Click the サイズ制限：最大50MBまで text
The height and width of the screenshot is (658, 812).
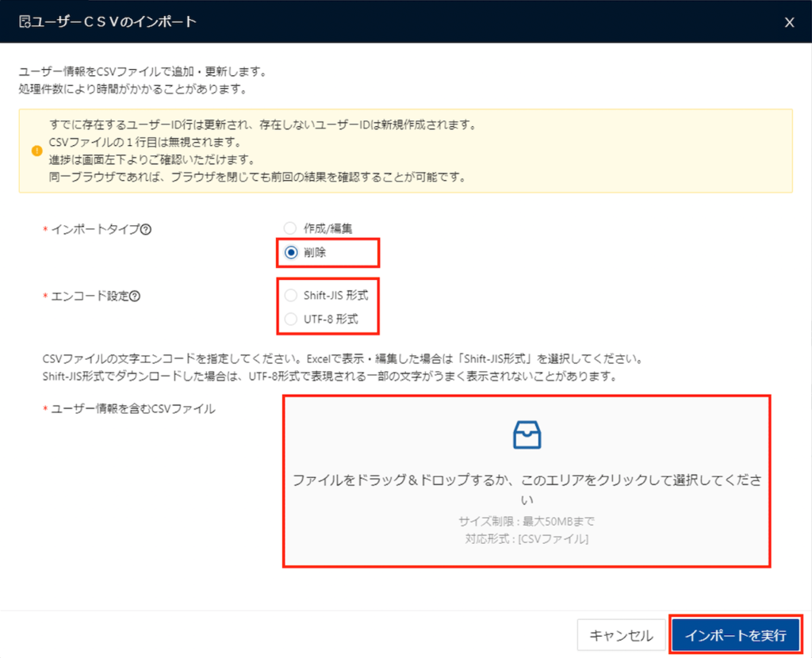527,522
